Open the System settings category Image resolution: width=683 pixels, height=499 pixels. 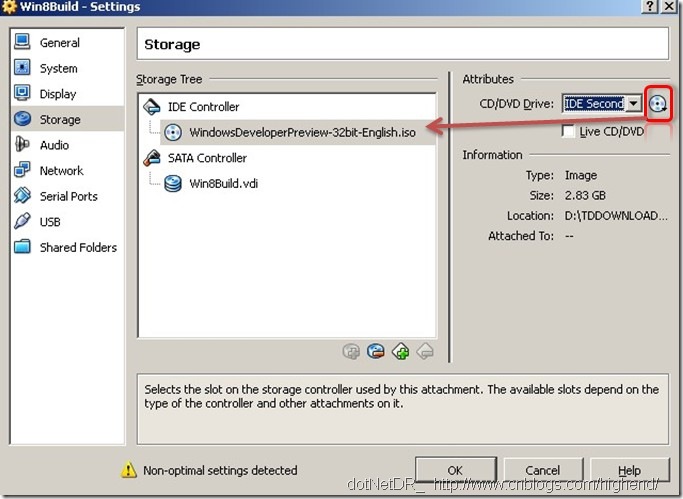click(67, 68)
